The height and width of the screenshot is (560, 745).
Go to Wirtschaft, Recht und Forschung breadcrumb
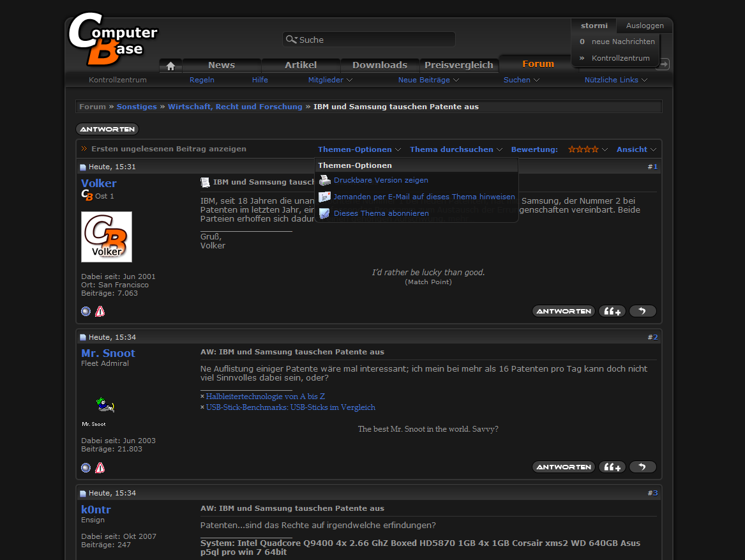click(235, 107)
